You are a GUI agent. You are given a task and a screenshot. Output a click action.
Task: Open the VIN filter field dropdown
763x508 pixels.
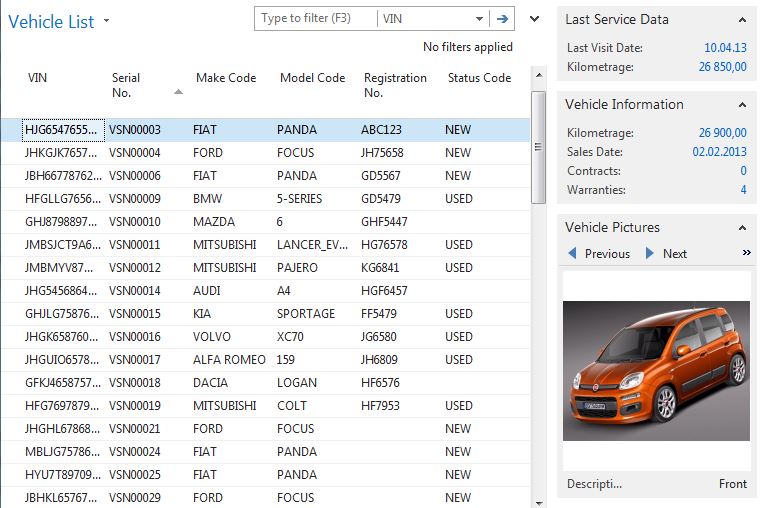point(479,19)
